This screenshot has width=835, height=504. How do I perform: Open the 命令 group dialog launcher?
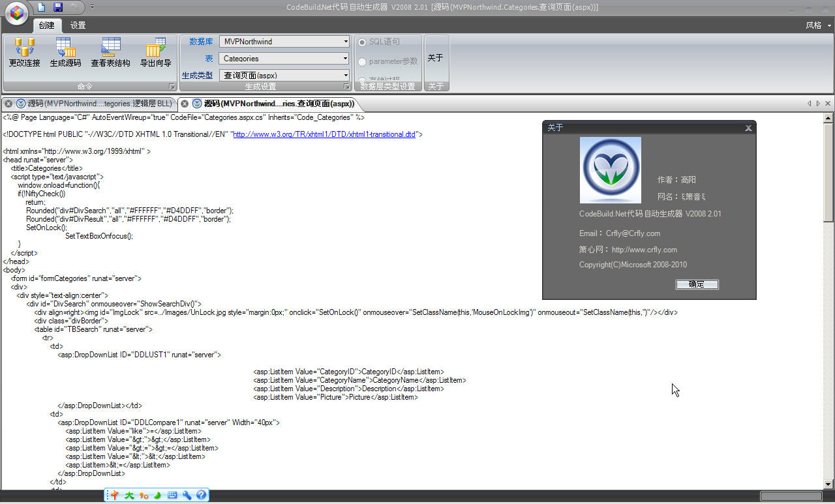(172, 87)
